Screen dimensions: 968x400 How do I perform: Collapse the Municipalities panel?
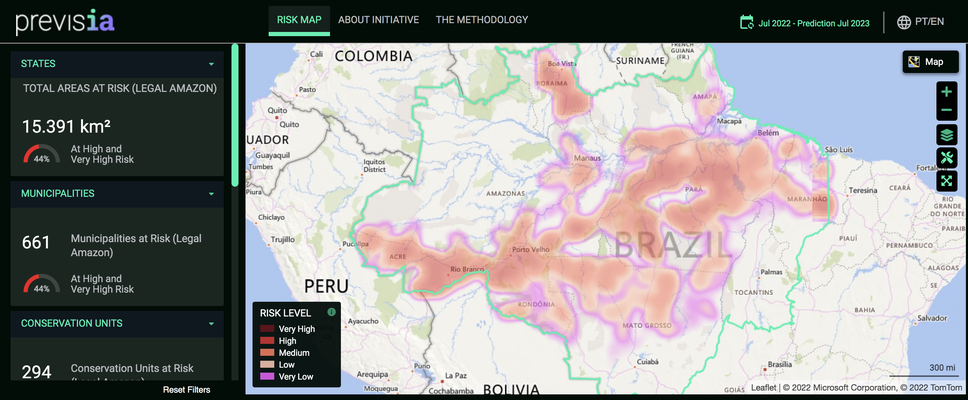click(211, 194)
